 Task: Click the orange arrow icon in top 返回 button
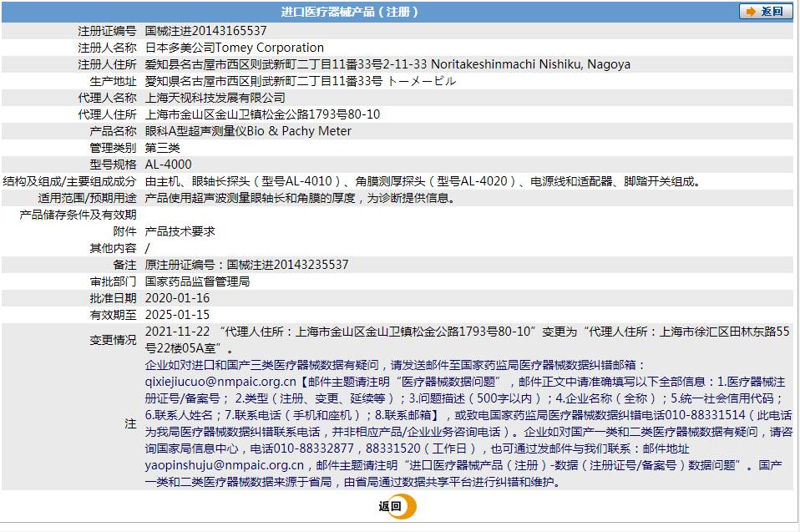point(751,11)
